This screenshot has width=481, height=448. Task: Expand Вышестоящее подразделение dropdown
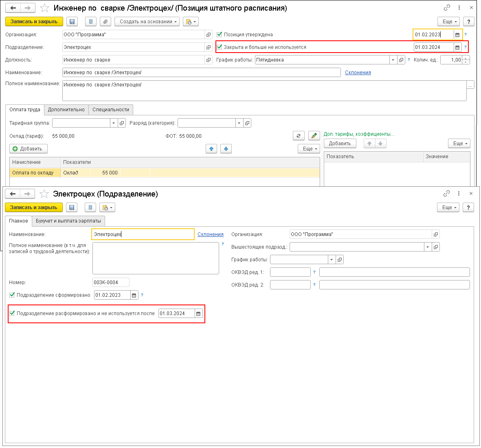click(x=428, y=247)
